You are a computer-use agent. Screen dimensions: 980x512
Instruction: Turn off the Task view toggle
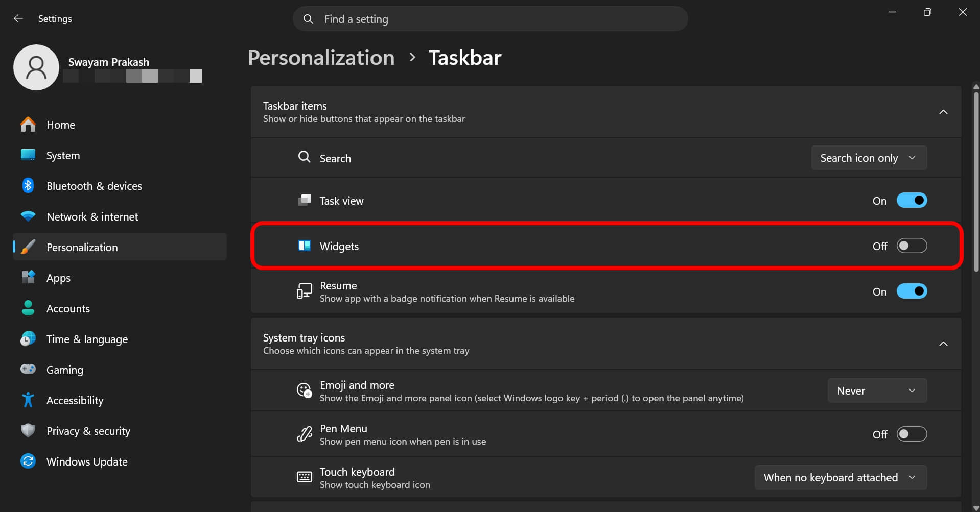[x=912, y=201]
